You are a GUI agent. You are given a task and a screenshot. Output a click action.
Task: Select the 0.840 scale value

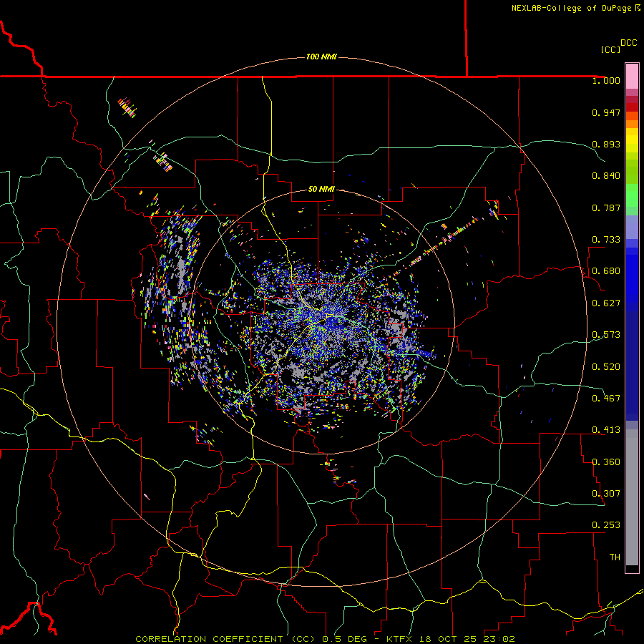[x=606, y=176]
